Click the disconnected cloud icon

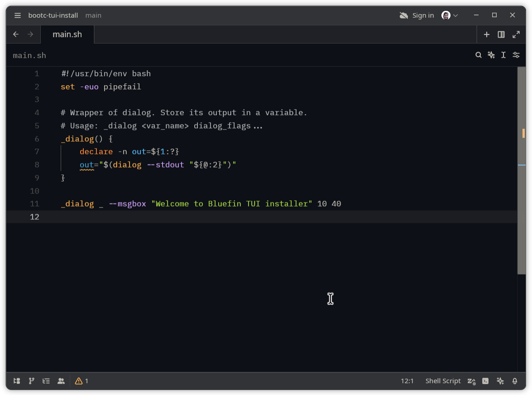[x=403, y=15]
